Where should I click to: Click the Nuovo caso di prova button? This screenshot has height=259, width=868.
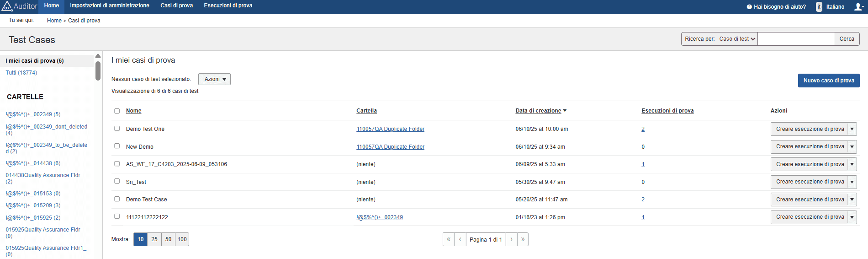click(x=829, y=81)
